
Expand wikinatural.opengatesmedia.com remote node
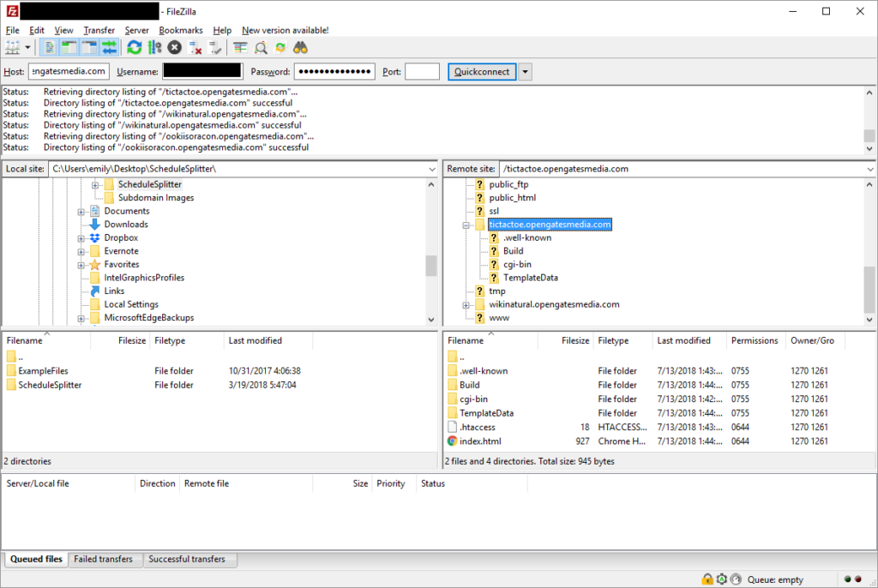pos(466,305)
